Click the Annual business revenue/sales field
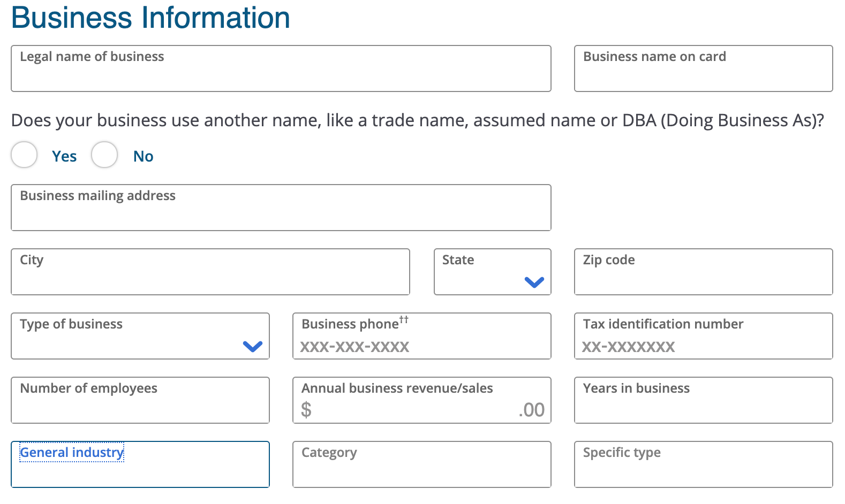 pos(422,400)
